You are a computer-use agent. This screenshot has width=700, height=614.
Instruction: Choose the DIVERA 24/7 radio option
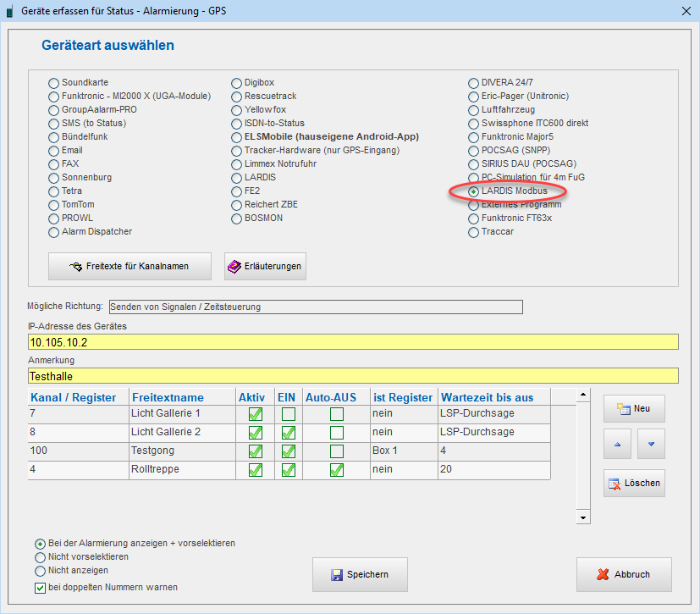(474, 83)
